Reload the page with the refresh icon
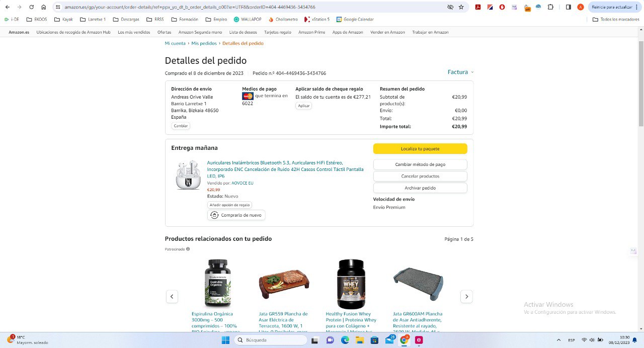The width and height of the screenshot is (644, 348). click(31, 7)
